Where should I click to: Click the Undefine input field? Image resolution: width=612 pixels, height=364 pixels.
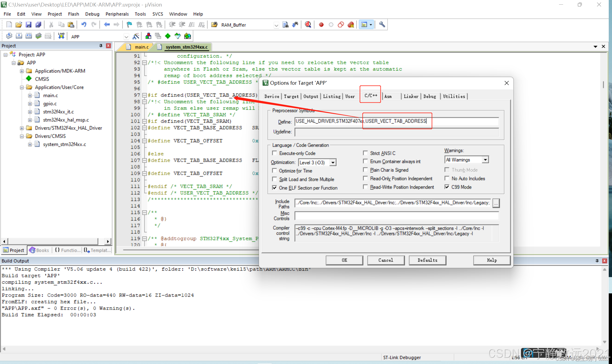(397, 132)
